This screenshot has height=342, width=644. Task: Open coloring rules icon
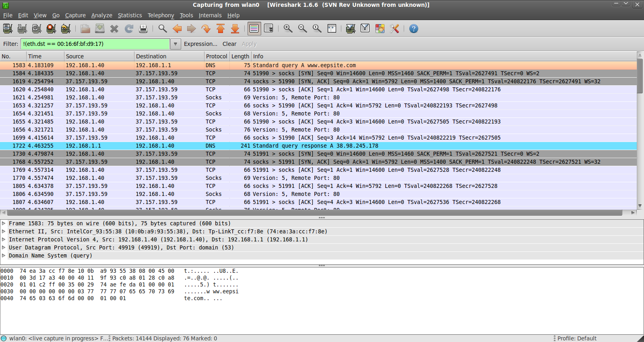pyautogui.click(x=380, y=29)
